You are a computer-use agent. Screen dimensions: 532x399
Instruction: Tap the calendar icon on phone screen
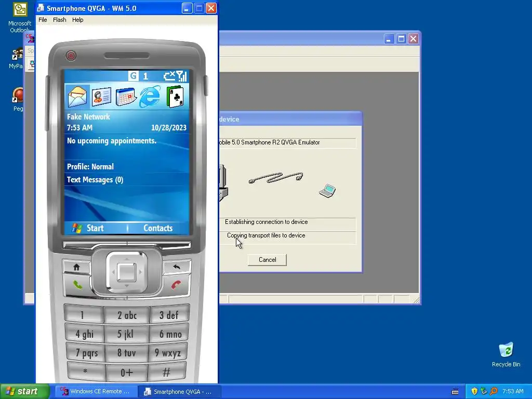[x=126, y=97]
